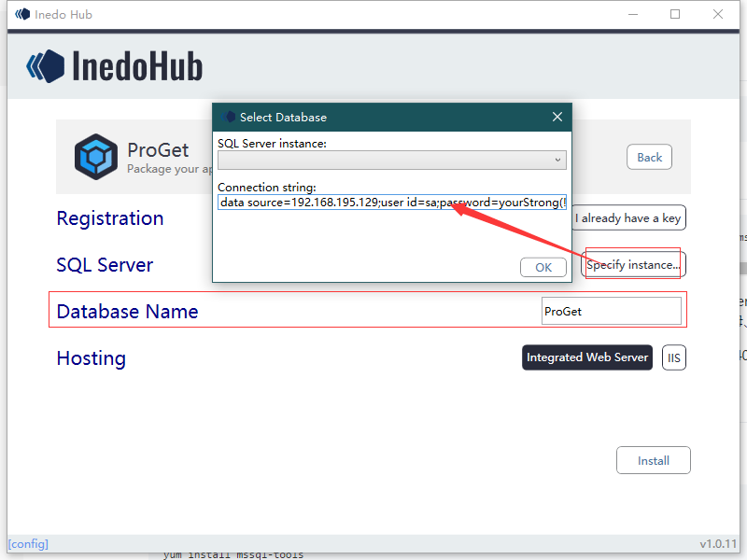
Task: Click the ProGet product title text
Action: (158, 150)
